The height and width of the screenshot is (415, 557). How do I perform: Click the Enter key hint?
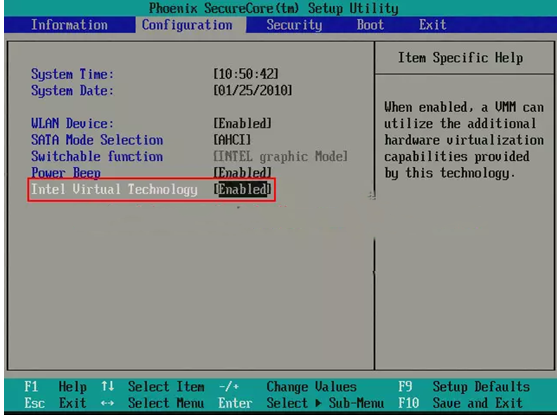235,403
